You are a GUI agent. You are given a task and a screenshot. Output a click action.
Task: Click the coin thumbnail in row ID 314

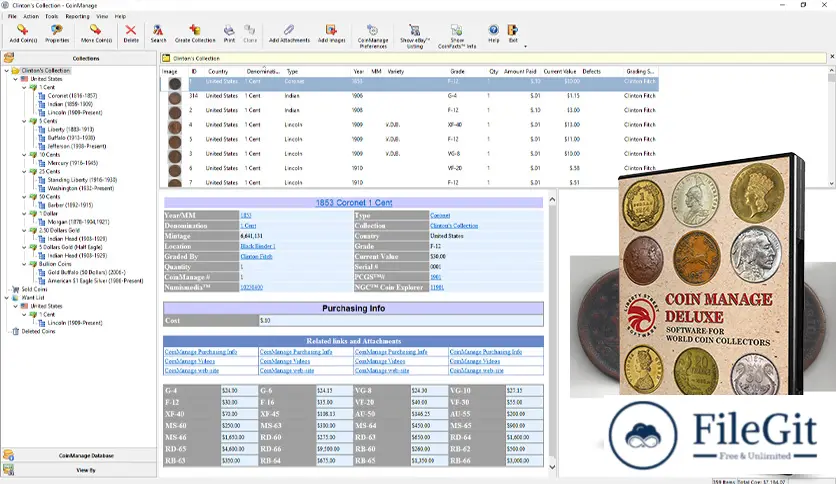[x=174, y=98]
